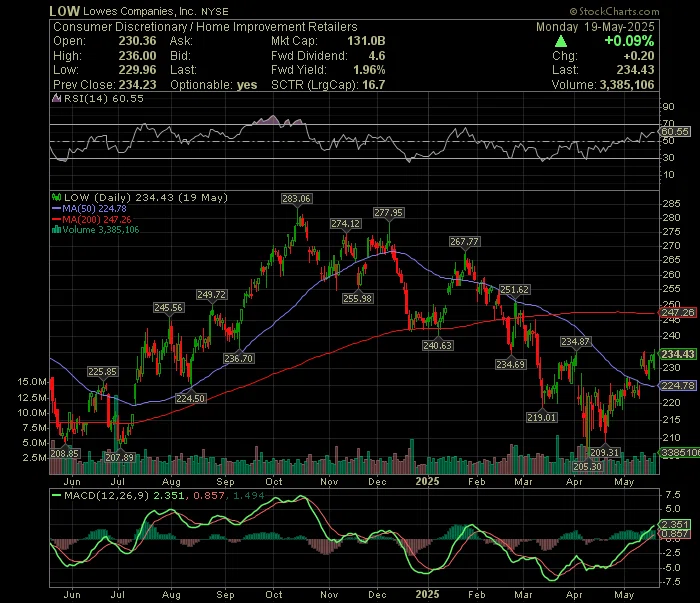Click the Optionable yes value

tap(247, 85)
